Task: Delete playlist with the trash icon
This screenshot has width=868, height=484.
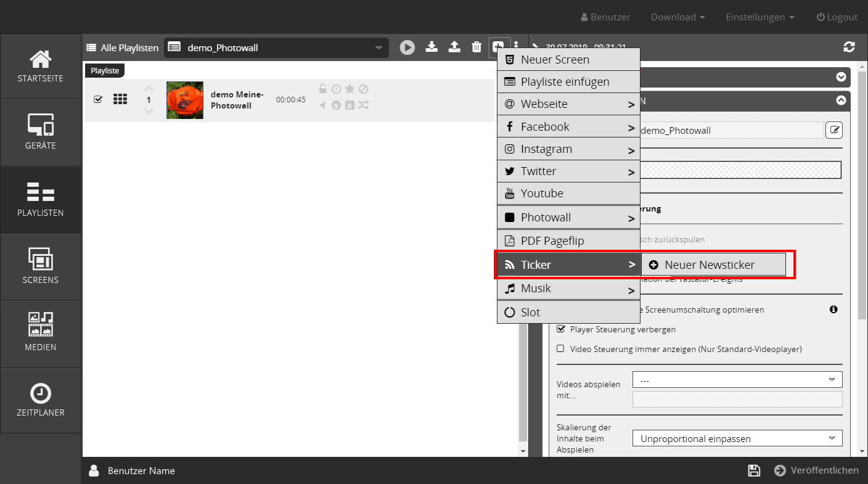Action: (477, 47)
